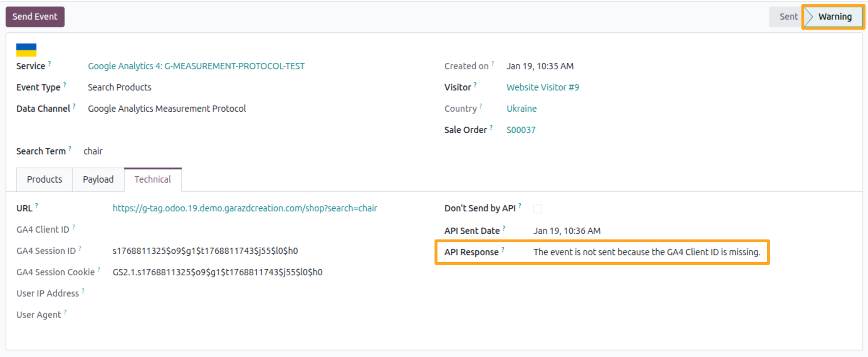Show help tooltip for Country field
Screen dimensions: 868x357
pos(481,106)
